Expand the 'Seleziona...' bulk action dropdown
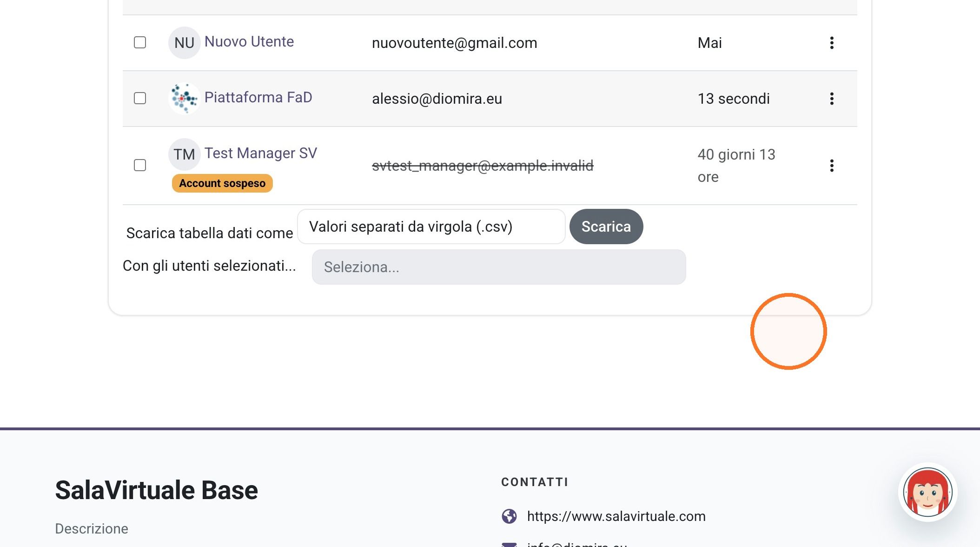This screenshot has width=980, height=547. click(x=499, y=267)
